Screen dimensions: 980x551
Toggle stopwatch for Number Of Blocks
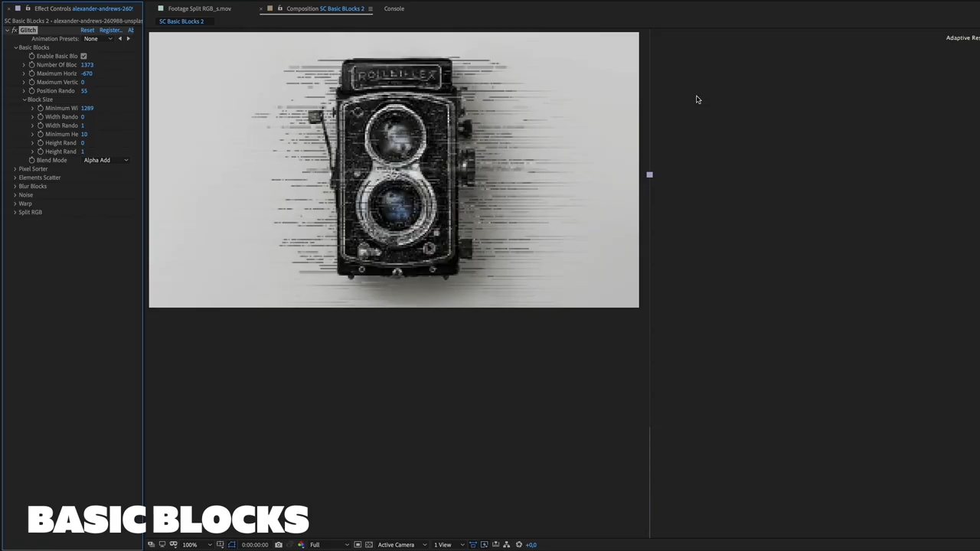point(31,65)
